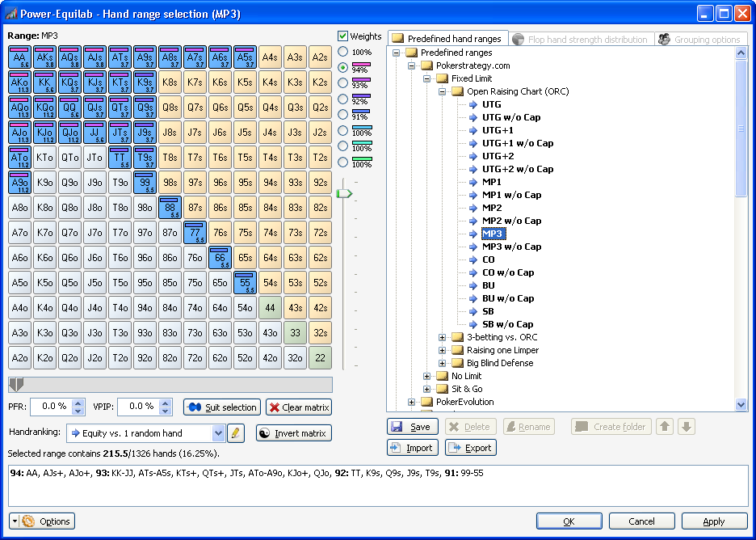Toggle the 44 pocket pair cell
756x540 pixels.
[x=270, y=307]
